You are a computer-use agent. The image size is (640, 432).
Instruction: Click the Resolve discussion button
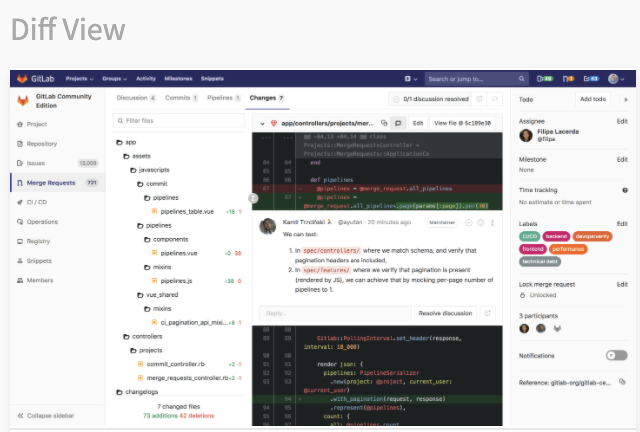point(444,313)
